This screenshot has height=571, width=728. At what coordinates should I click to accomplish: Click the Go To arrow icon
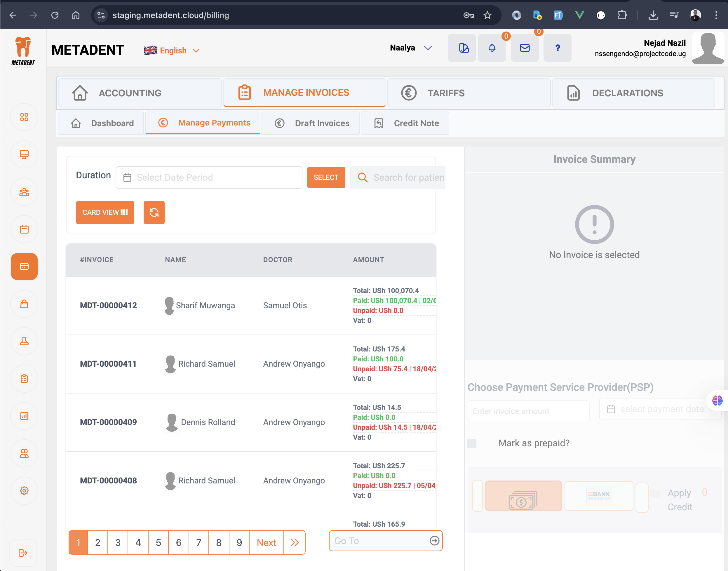point(434,541)
